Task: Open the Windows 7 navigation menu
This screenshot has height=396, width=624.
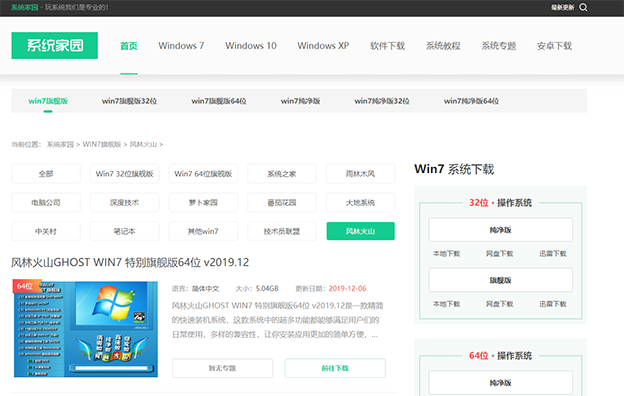Action: [x=181, y=46]
